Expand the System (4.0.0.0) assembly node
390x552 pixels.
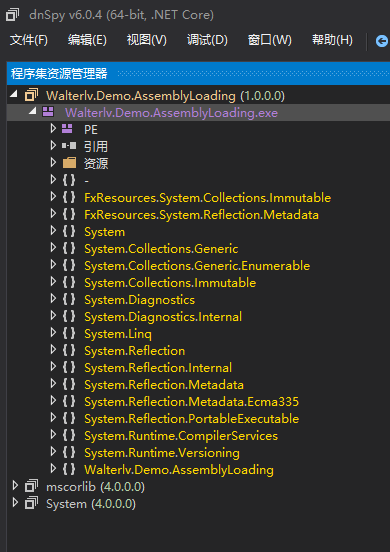tap(15, 503)
